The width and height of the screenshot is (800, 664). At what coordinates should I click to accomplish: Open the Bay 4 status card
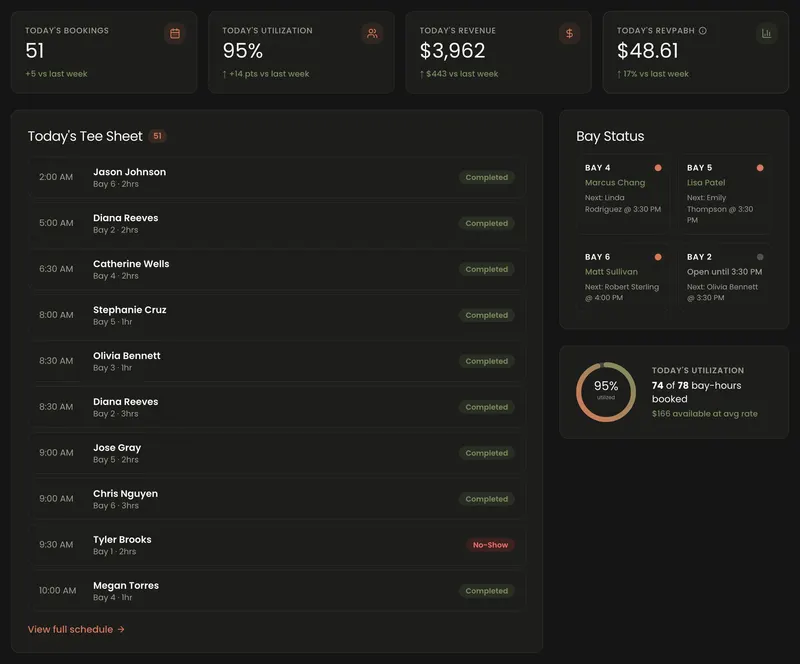coord(623,194)
